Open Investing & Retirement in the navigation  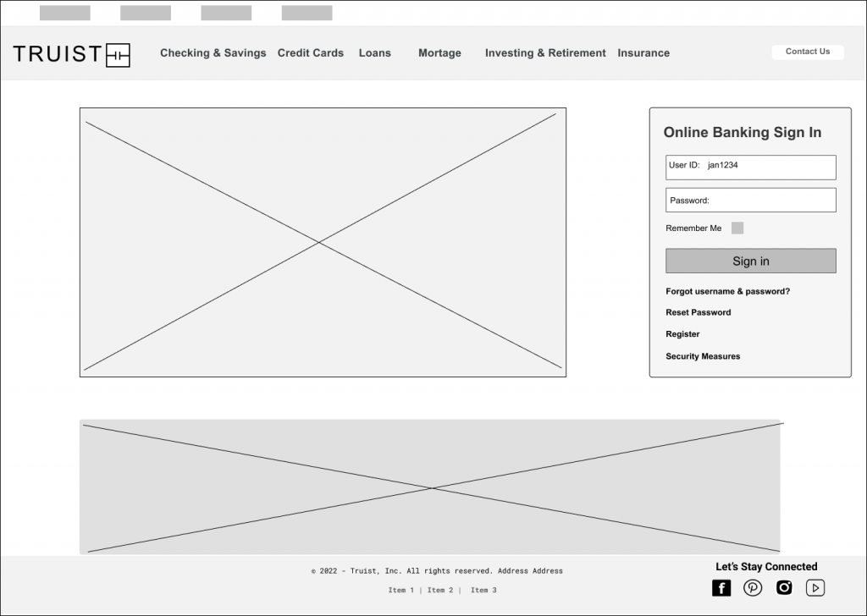click(x=545, y=52)
